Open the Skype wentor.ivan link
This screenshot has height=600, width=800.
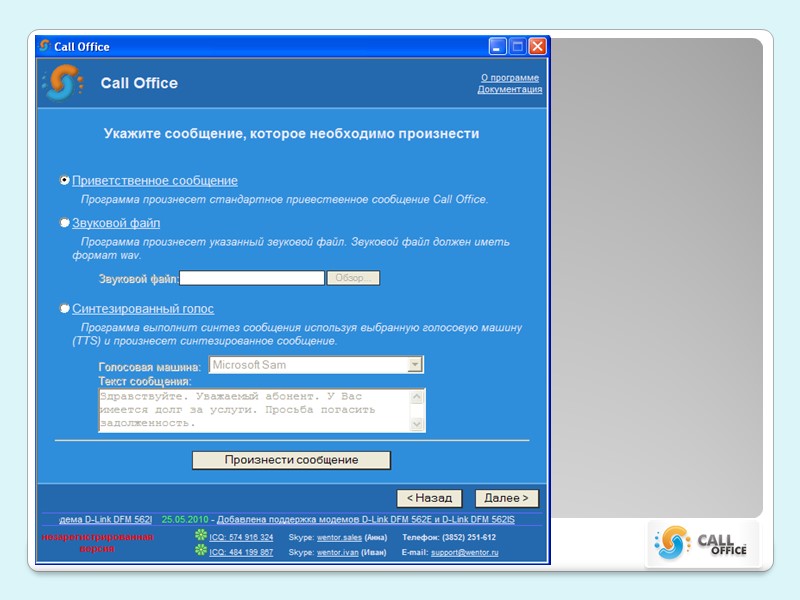tap(338, 553)
